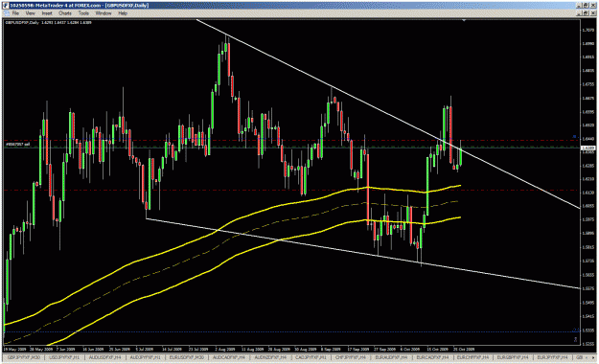Switch to CADJPYFXF,H1 chart tab
The image size is (599, 364).
[x=311, y=357]
